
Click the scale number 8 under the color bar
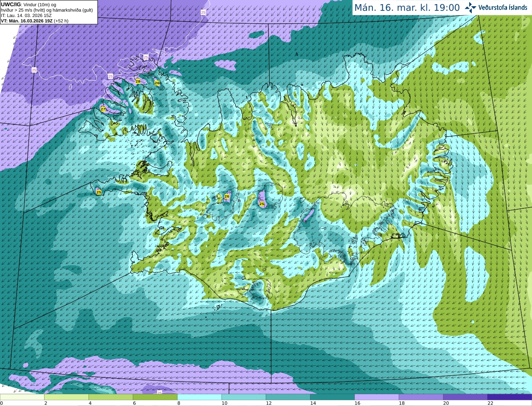(x=179, y=403)
